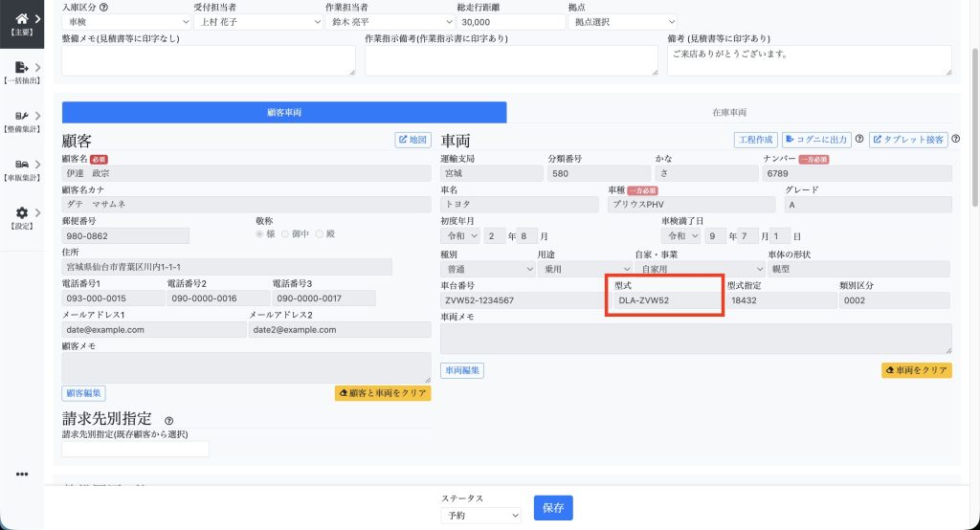Click the help icon beside 請求先別指定 heading
This screenshot has height=530, width=980.
[169, 420]
